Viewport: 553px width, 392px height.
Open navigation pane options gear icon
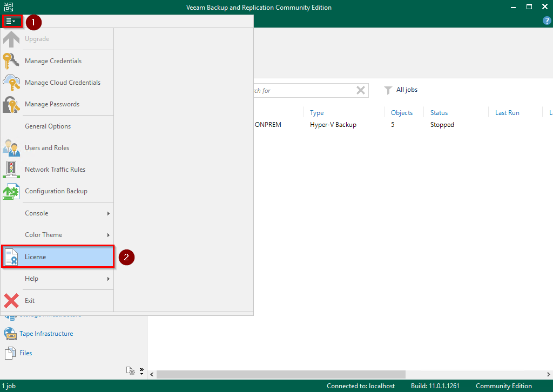coord(131,371)
